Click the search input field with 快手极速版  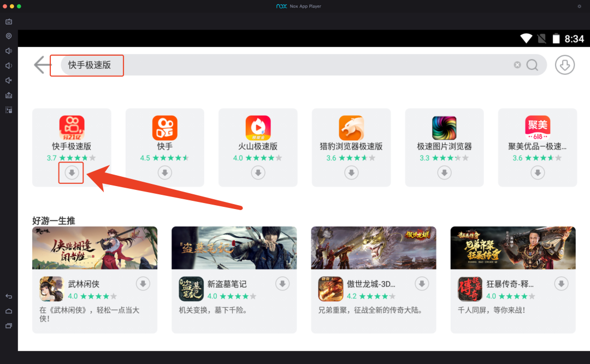(304, 65)
